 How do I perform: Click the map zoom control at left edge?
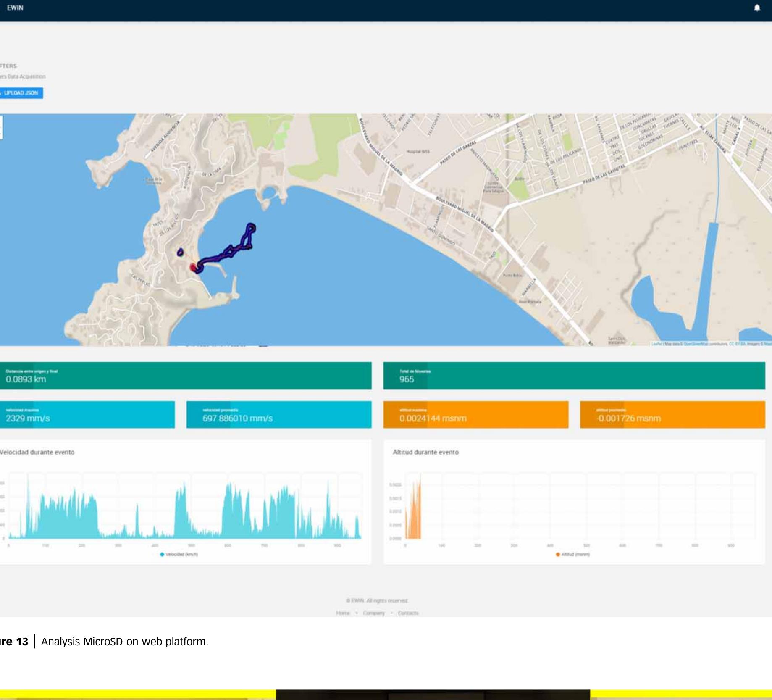pos(1,127)
